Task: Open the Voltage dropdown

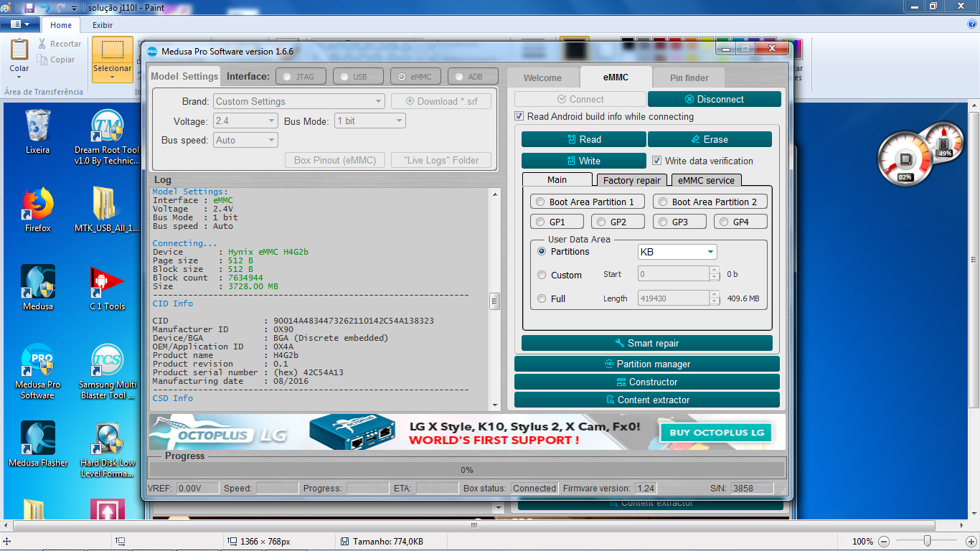Action: pos(245,121)
